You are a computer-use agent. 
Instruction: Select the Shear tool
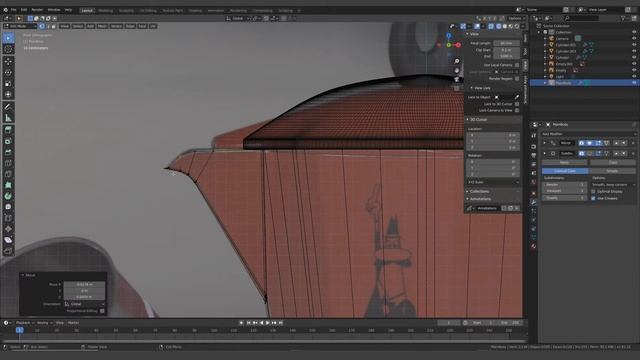tap(8, 240)
